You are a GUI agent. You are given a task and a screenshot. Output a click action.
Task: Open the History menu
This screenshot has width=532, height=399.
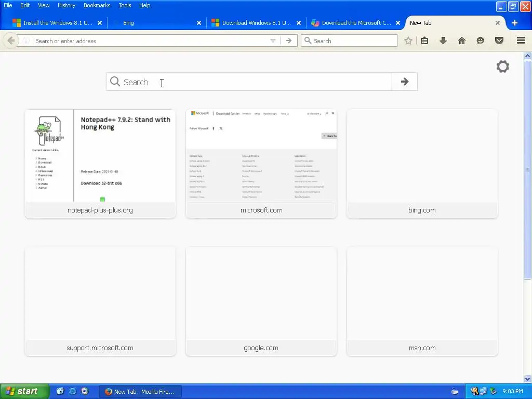pyautogui.click(x=66, y=5)
